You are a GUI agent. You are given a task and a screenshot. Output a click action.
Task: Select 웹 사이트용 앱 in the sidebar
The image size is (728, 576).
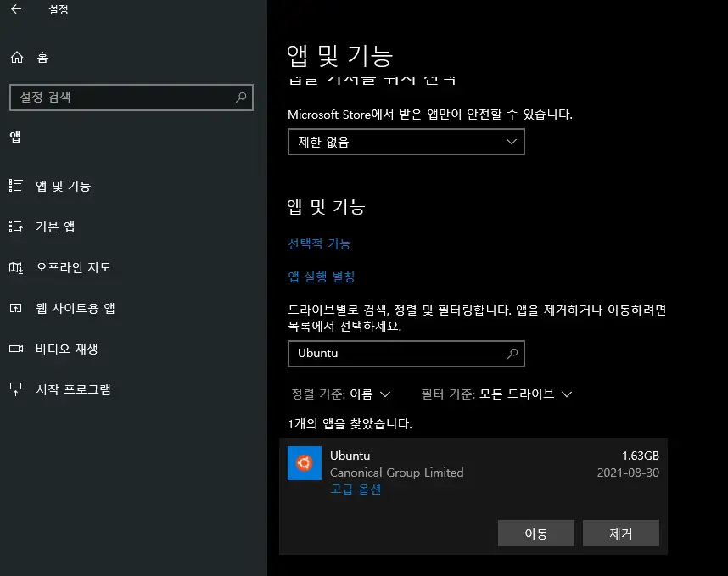pyautogui.click(x=76, y=308)
